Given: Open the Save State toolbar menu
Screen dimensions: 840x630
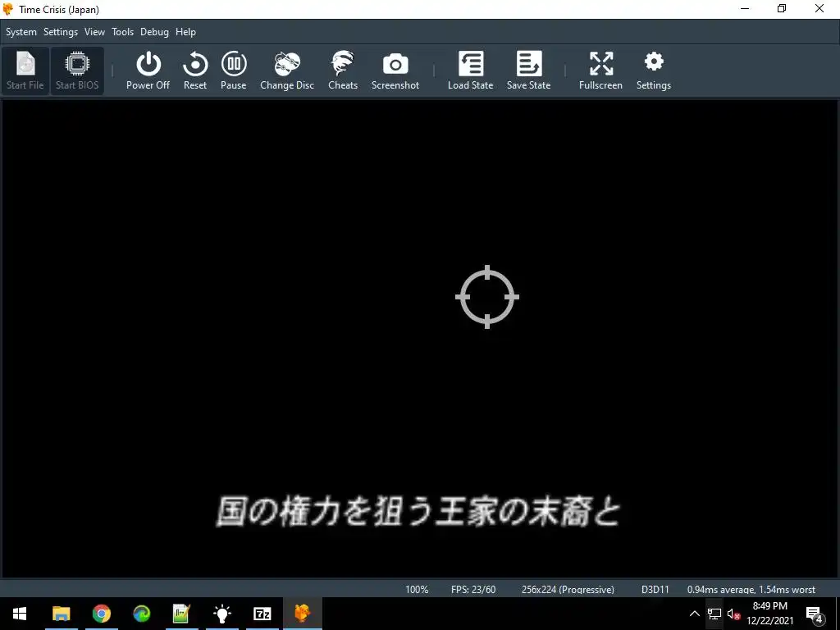Looking at the screenshot, I should (529, 71).
